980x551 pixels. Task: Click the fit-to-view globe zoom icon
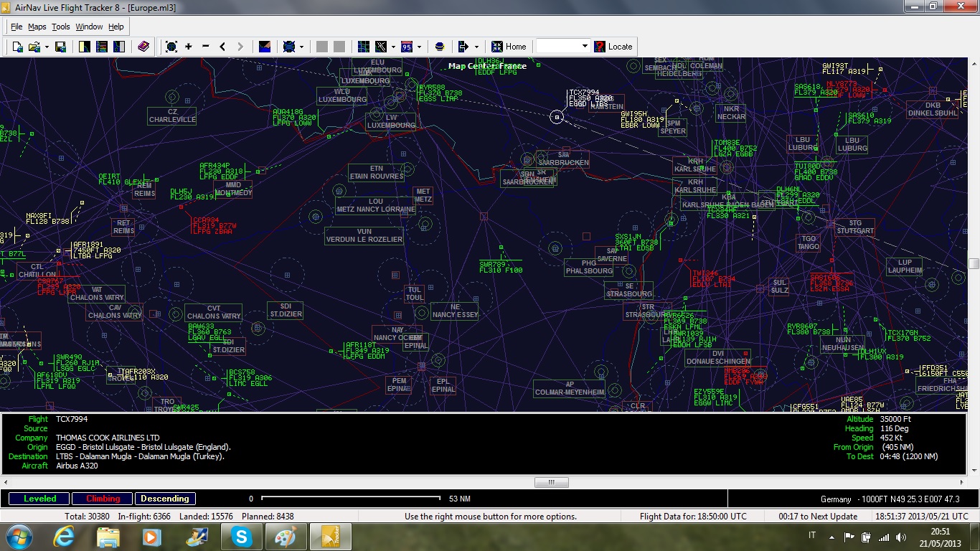tap(171, 47)
